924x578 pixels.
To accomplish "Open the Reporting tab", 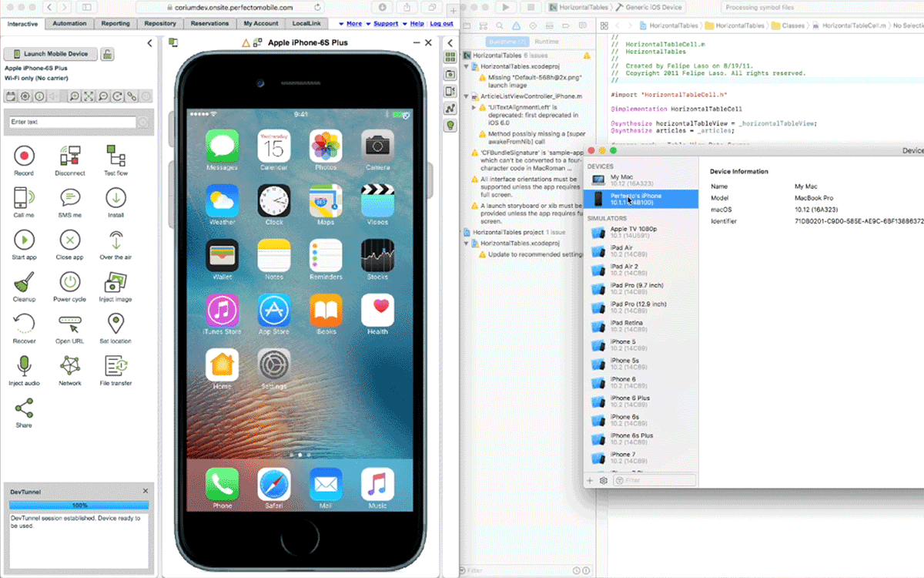I will coord(116,24).
